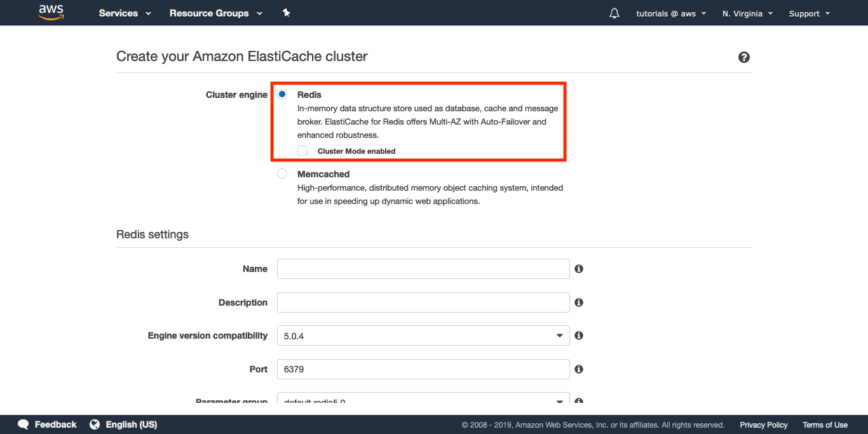Show info icon for Engine version compatibility
The width and height of the screenshot is (868, 434).
(579, 336)
